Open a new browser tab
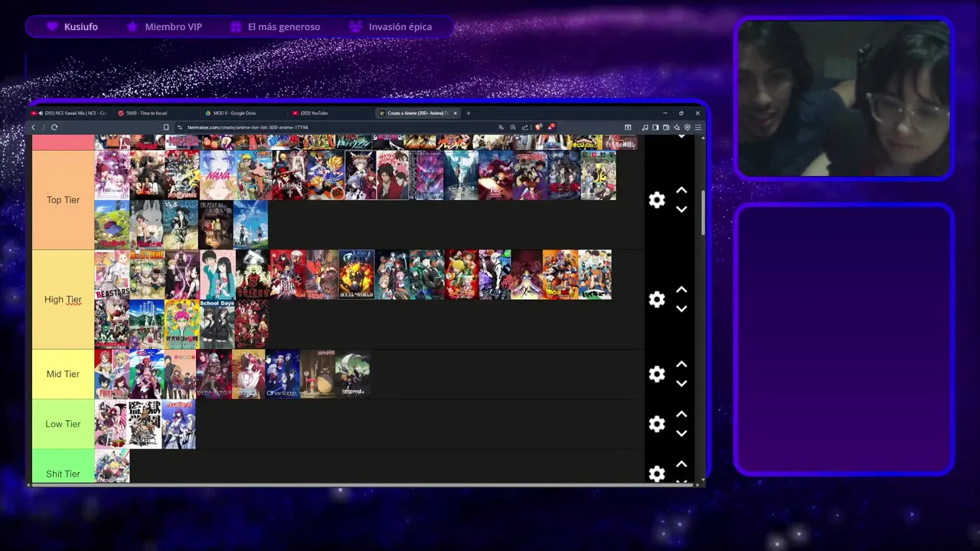The image size is (980, 551). pyautogui.click(x=469, y=113)
